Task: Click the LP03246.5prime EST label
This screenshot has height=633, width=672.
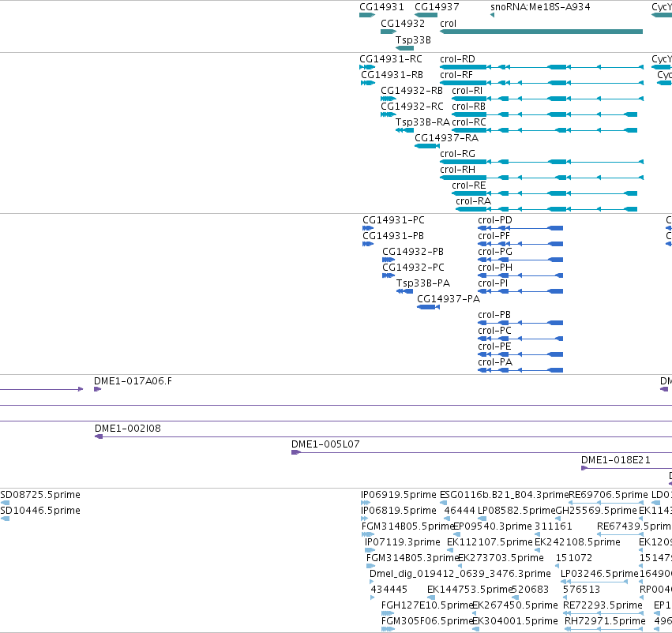Action: click(599, 574)
